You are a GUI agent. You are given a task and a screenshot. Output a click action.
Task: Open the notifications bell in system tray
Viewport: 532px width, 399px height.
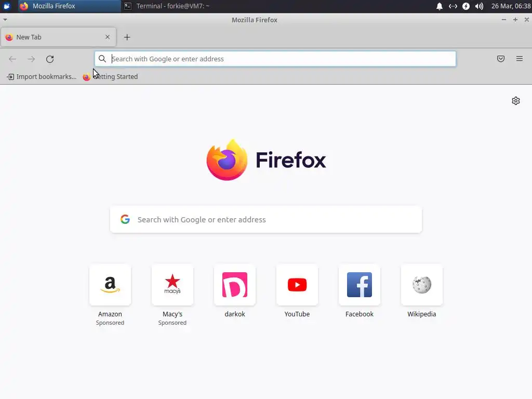pyautogui.click(x=440, y=6)
